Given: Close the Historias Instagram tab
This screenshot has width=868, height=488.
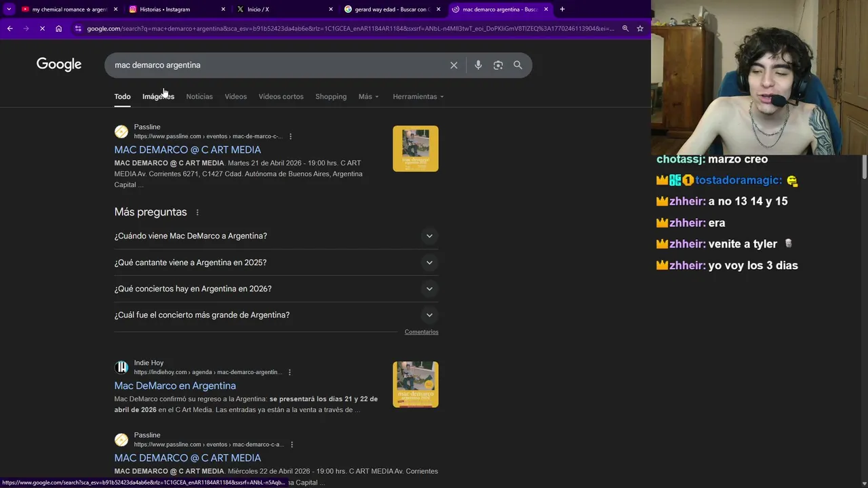Looking at the screenshot, I should point(223,9).
